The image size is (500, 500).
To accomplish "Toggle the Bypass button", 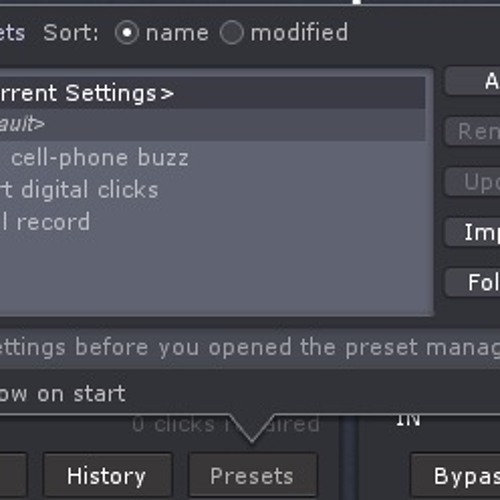I will 455,475.
